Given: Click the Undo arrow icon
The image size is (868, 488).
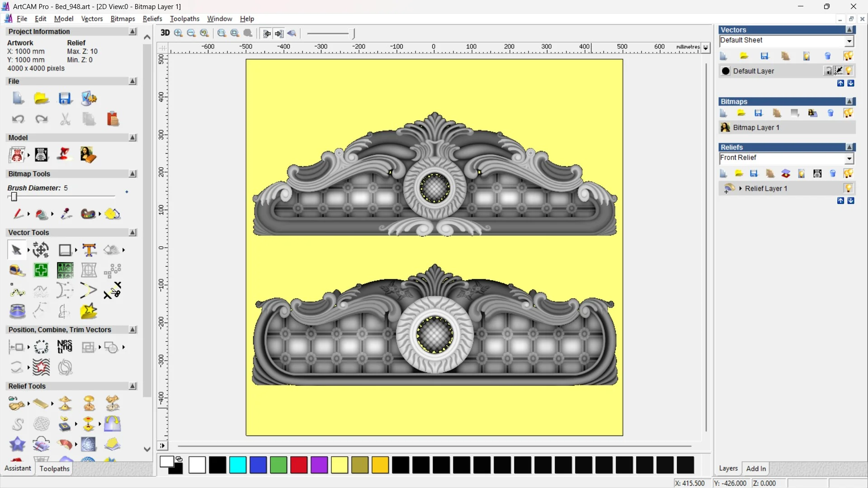Looking at the screenshot, I should [18, 119].
